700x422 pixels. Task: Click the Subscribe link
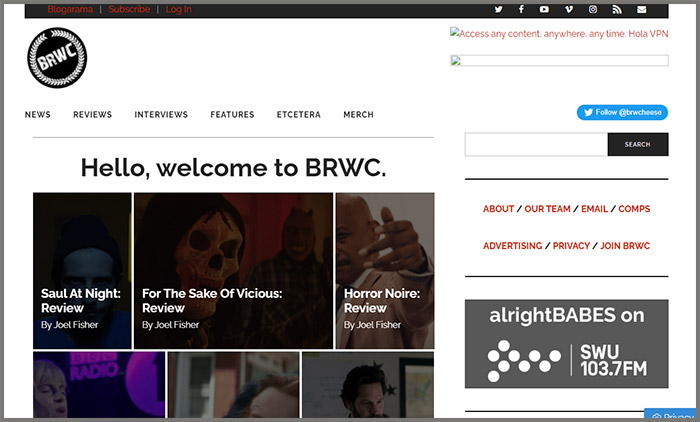[129, 9]
